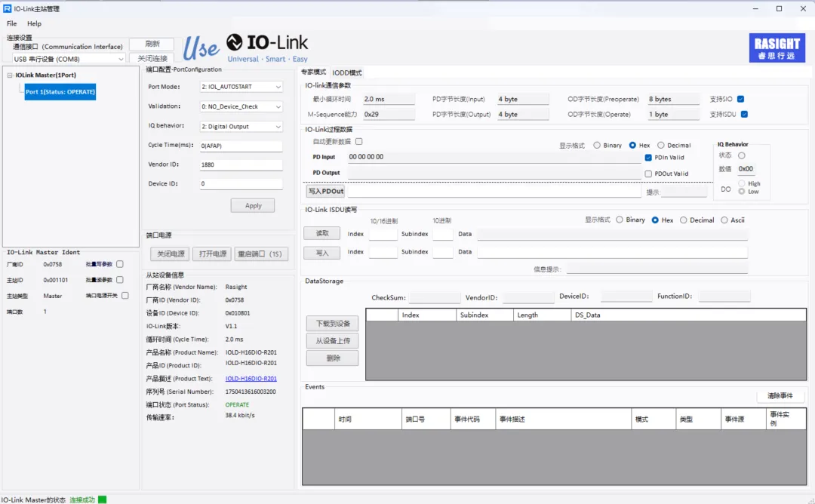Open the IOLD-H16DIO-R201 product text link
This screenshot has height=504, width=815.
coord(251,379)
